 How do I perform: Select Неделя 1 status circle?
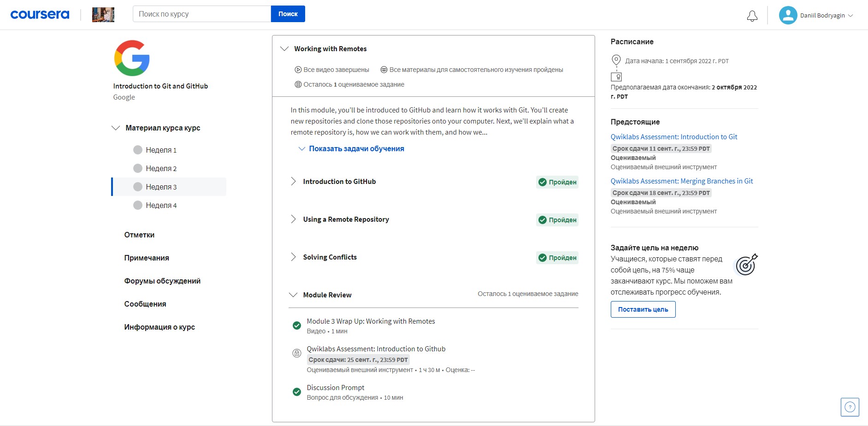(x=137, y=150)
